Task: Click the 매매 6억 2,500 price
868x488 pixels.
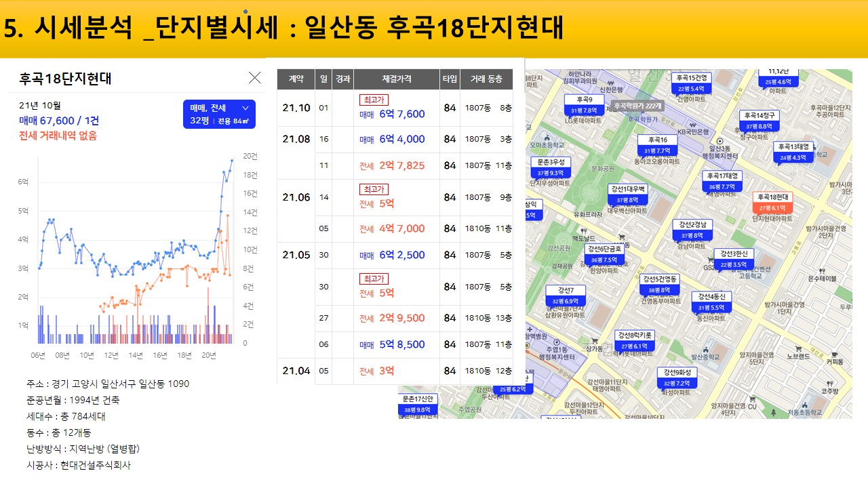Action: tap(392, 255)
